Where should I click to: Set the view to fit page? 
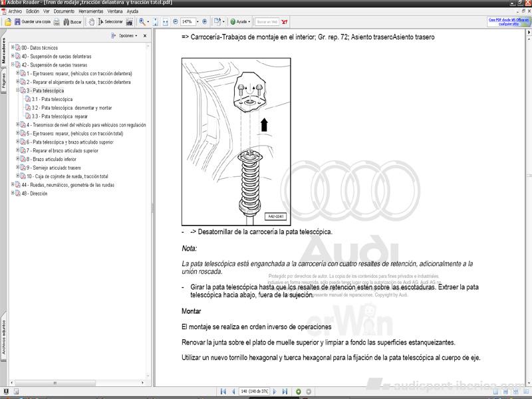click(x=156, y=22)
